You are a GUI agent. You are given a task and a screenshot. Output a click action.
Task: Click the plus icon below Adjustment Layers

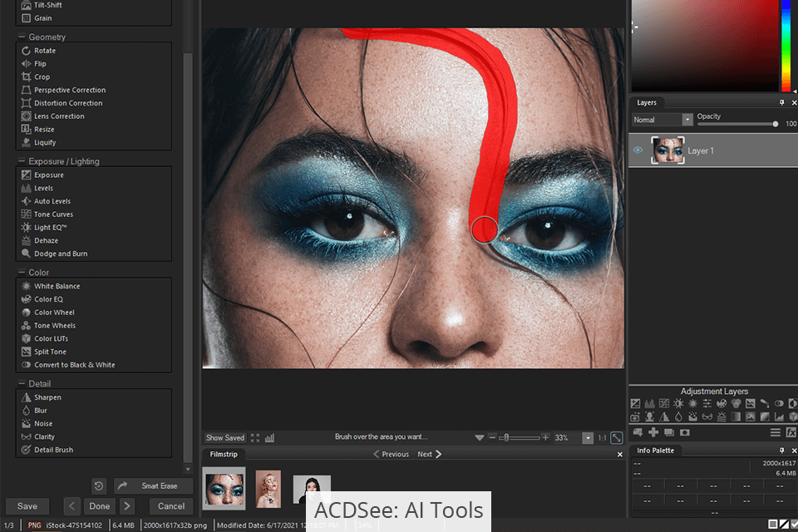pos(653,432)
